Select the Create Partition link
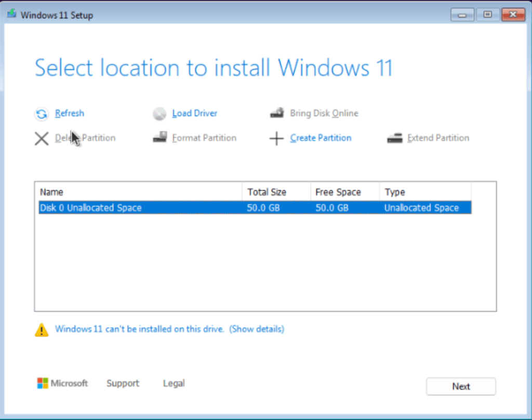The width and height of the screenshot is (532, 420). (321, 138)
